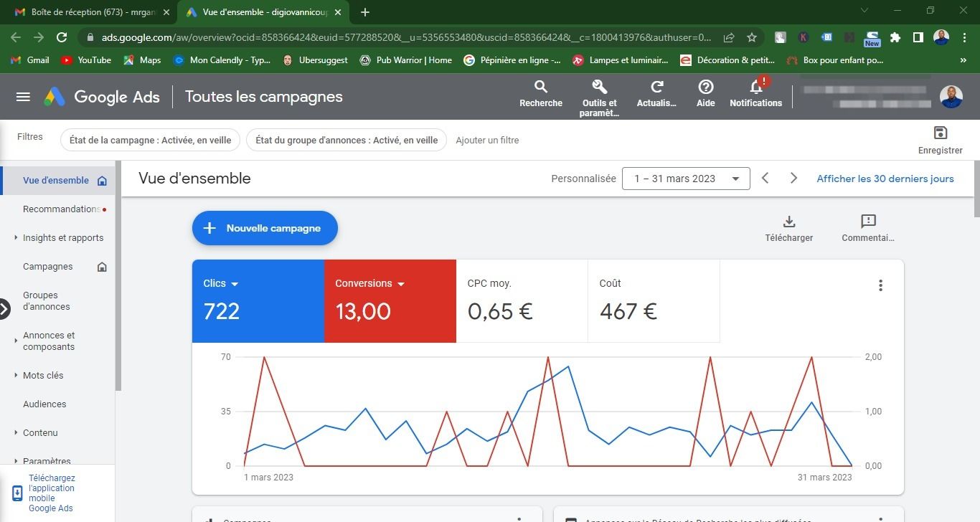Expand Paramètres section
The height and width of the screenshot is (522, 980).
pos(16,461)
